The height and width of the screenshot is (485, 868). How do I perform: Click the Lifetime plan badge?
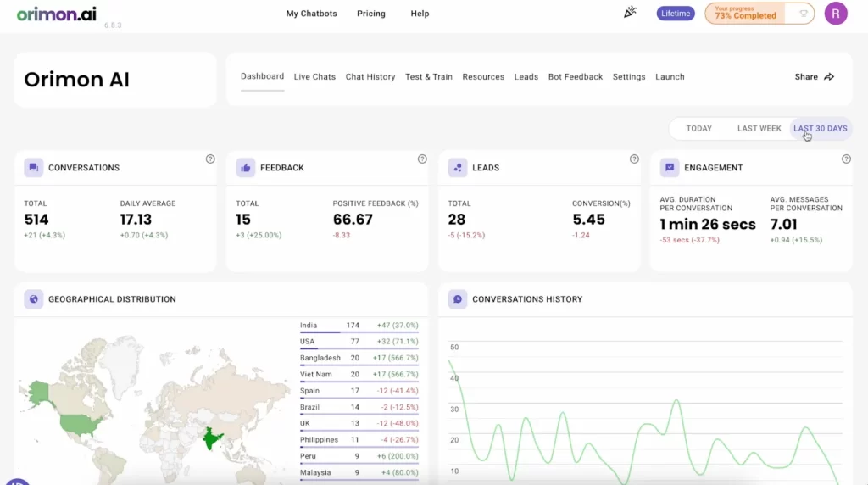tap(676, 14)
